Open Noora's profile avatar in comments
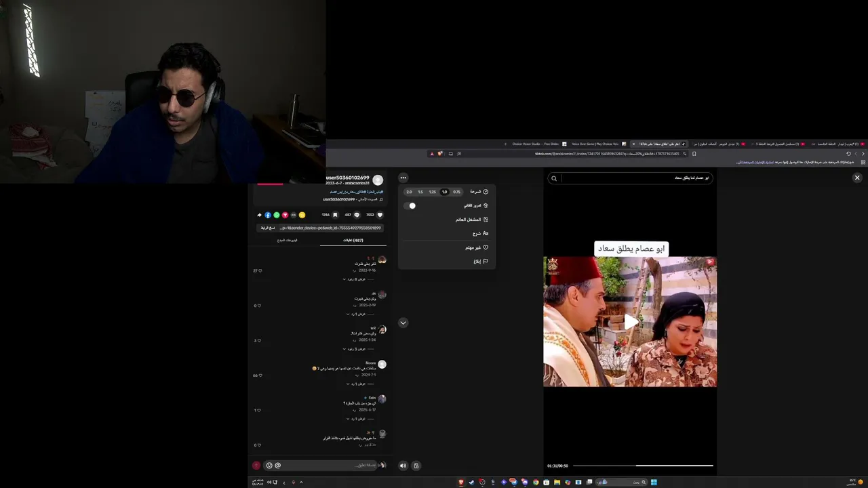 point(382,365)
